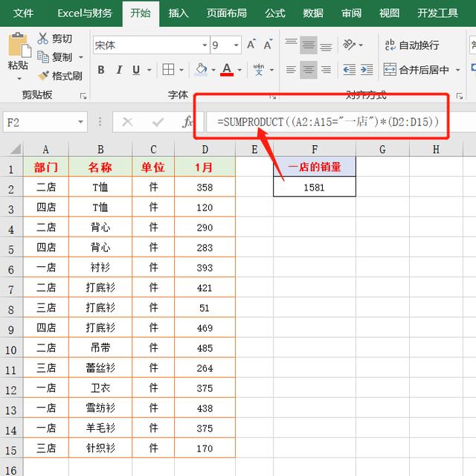Click cell with 蕾丝衫
Viewport: 476px width, 476px height.
(x=100, y=367)
